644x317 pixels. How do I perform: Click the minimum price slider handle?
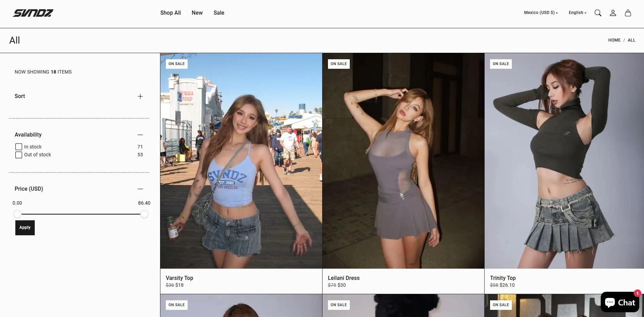pos(17,214)
